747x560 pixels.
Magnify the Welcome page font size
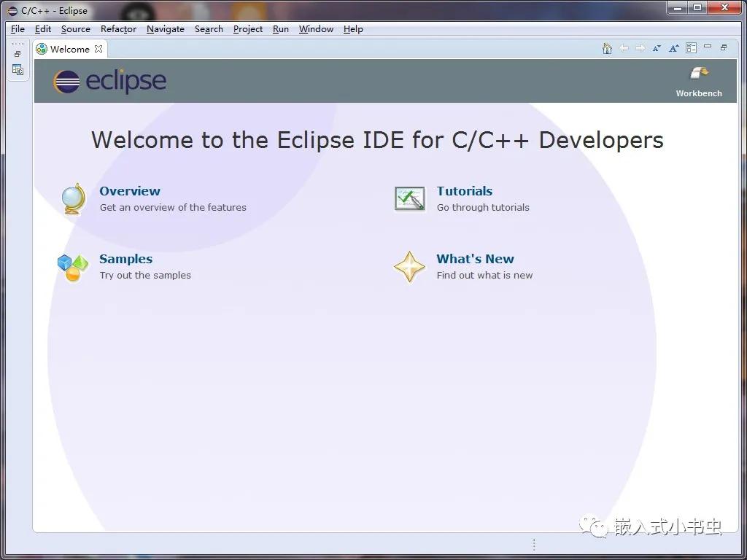point(674,48)
